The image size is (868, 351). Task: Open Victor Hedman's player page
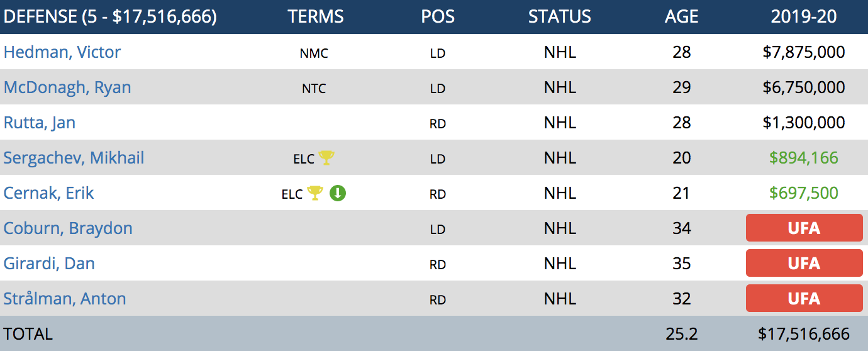(x=62, y=52)
